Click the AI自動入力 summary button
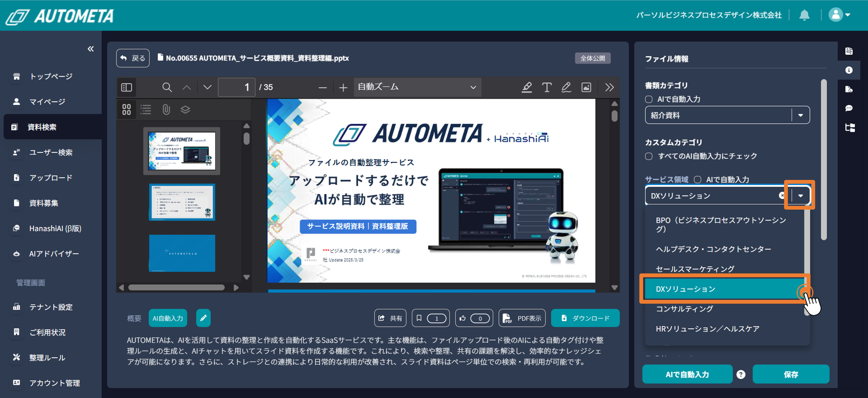 [x=168, y=318]
